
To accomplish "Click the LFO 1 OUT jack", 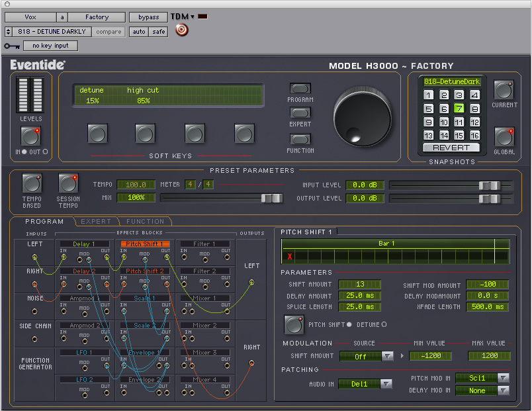I will (107, 365).
